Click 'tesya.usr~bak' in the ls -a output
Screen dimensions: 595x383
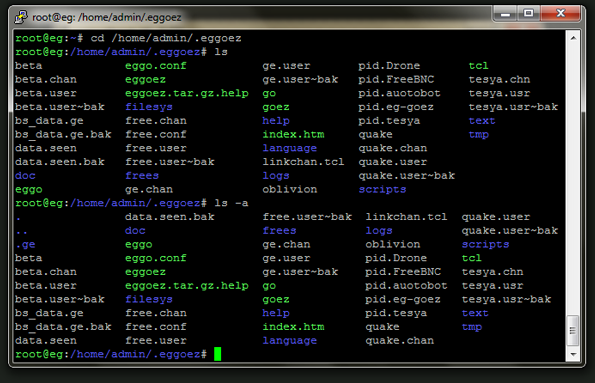(x=506, y=299)
